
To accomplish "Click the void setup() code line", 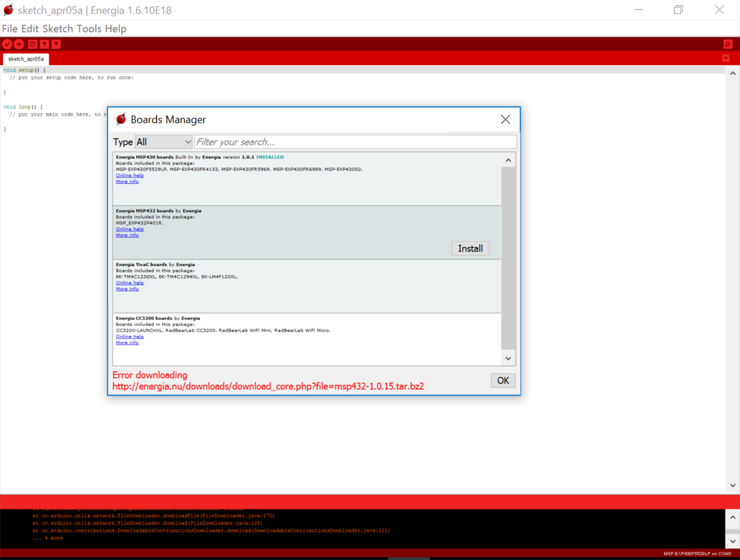I will pos(24,70).
